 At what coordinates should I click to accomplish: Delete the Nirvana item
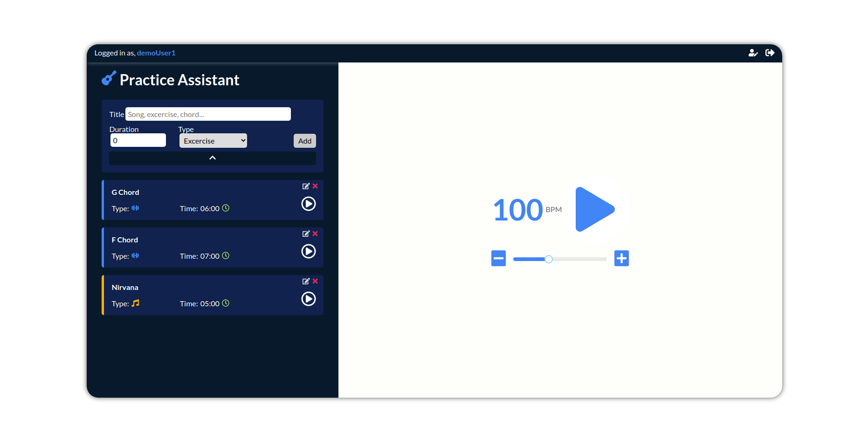pos(315,281)
